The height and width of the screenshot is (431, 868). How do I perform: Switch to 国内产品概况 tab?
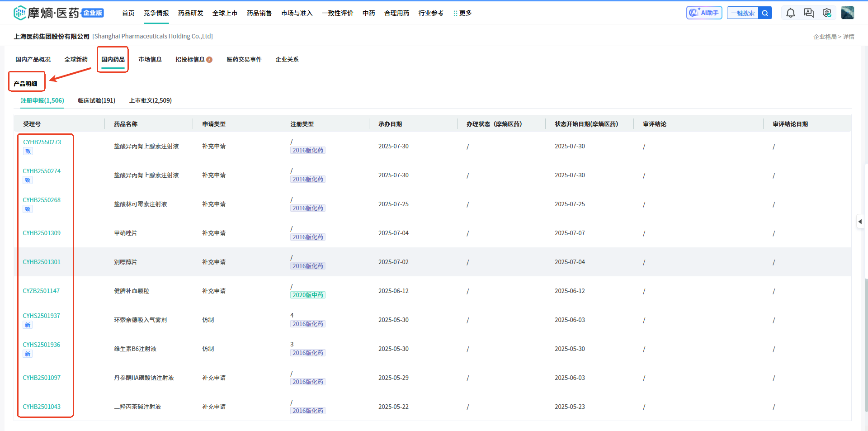33,59
